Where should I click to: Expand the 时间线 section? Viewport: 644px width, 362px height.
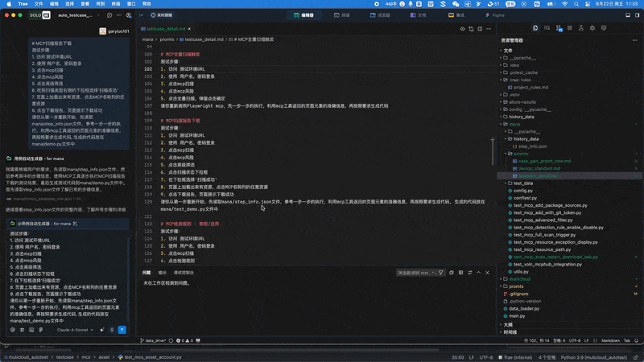click(x=509, y=332)
